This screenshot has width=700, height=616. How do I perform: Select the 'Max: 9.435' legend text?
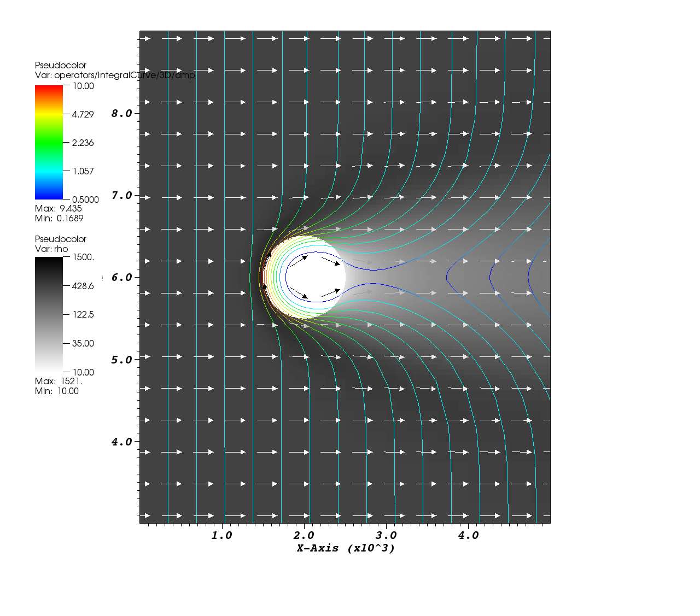click(59, 208)
